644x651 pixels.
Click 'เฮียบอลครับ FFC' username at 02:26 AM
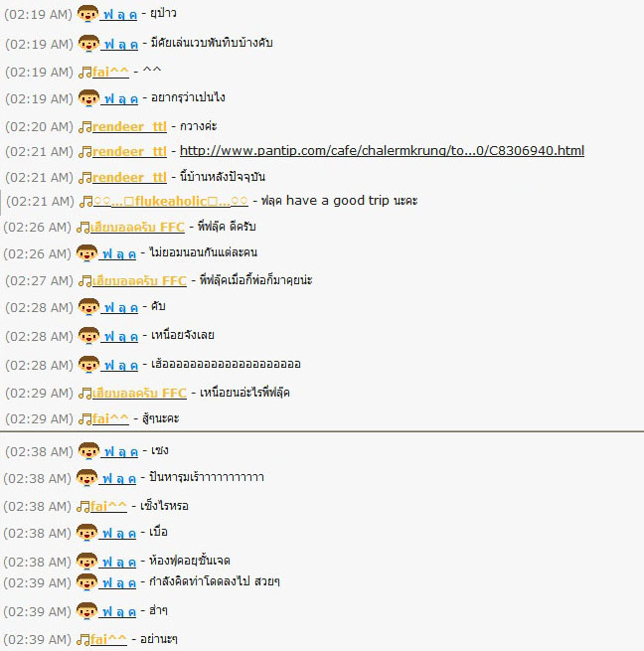(137, 227)
